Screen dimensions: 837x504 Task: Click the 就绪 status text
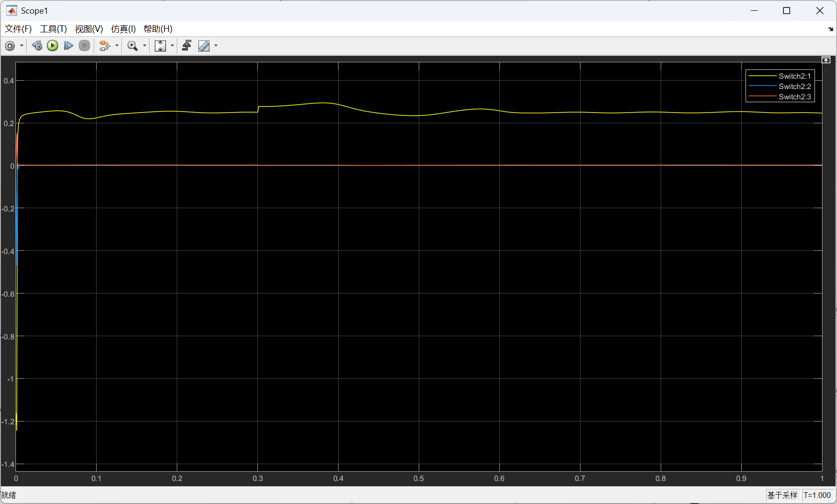(x=9, y=495)
